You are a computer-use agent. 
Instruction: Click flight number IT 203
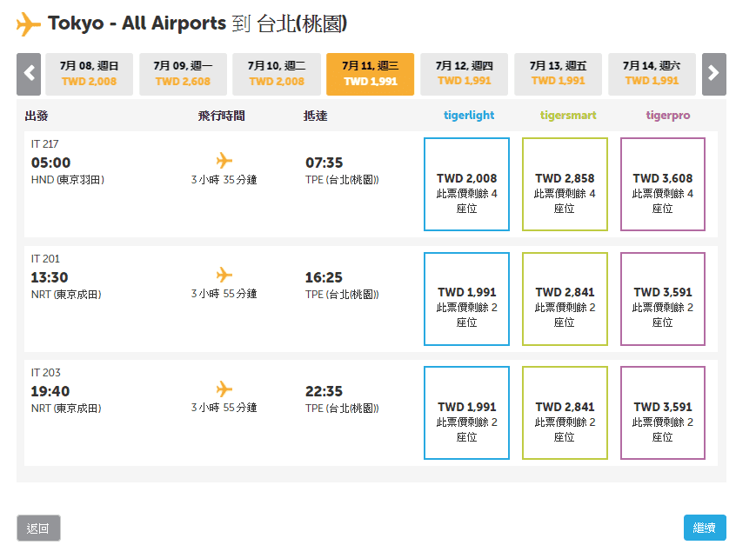pyautogui.click(x=46, y=373)
